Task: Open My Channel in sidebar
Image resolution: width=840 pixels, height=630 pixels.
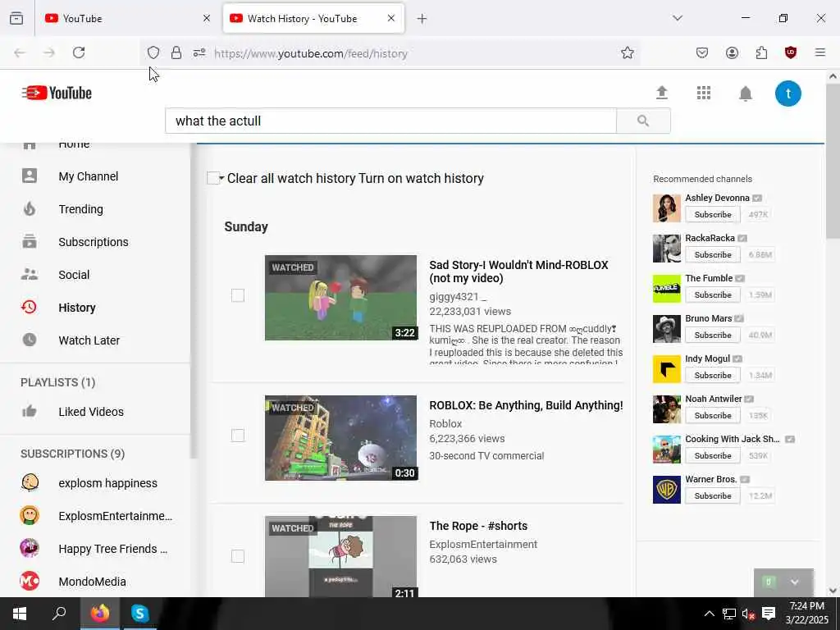Action: tap(89, 176)
